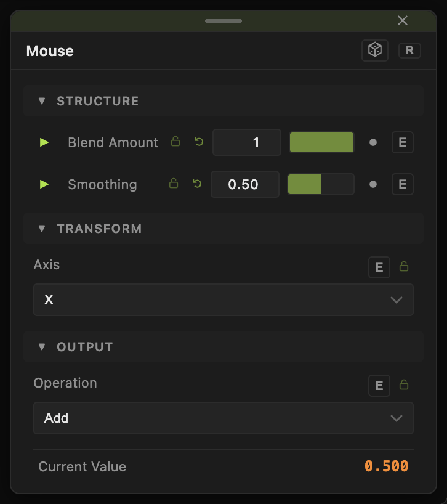447x504 pixels.
Task: Toggle the lock icon for Smoothing
Action: (x=174, y=183)
